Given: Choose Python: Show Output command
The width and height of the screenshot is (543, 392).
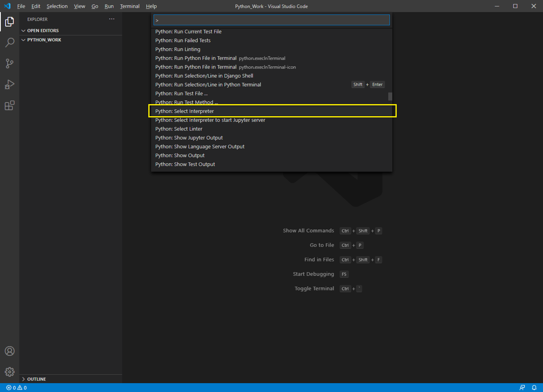Looking at the screenshot, I should tap(272, 155).
